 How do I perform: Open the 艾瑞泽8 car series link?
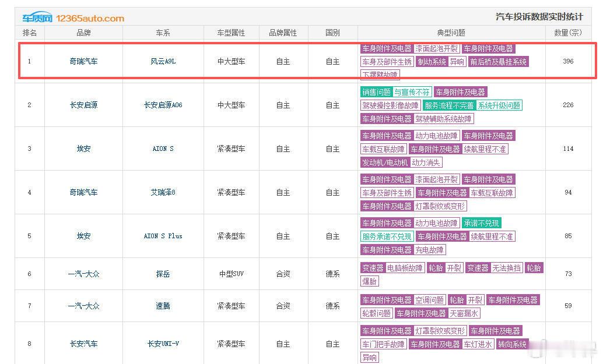[x=163, y=192]
